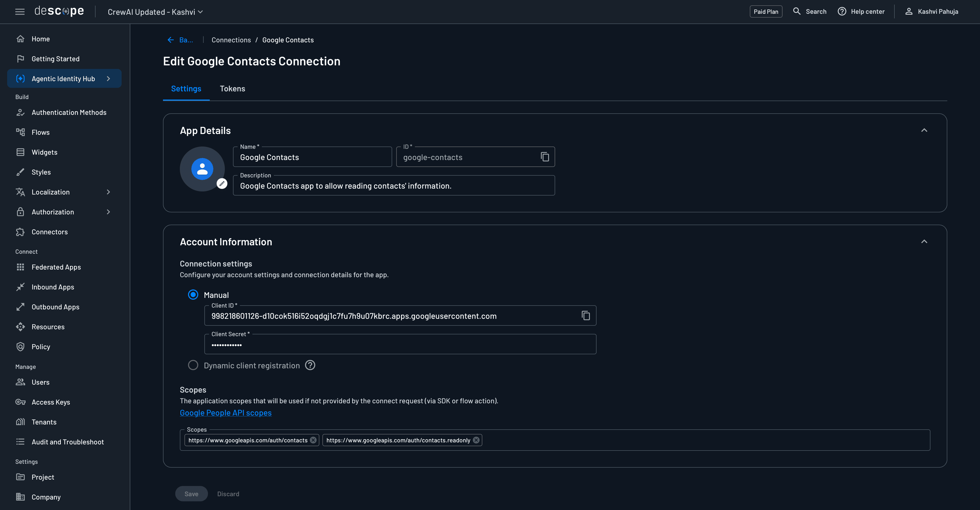Open the Tenants sidebar icon
This screenshot has width=980, height=510.
pyautogui.click(x=20, y=422)
